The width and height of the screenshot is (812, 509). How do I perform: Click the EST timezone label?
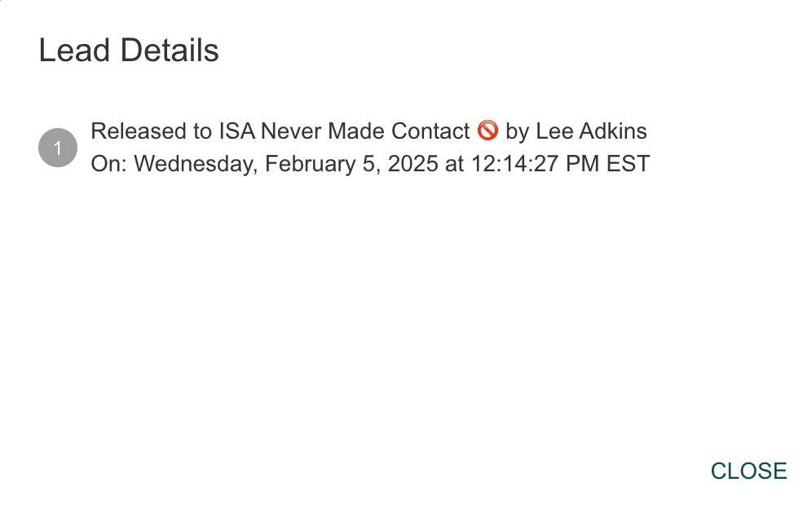pyautogui.click(x=628, y=164)
